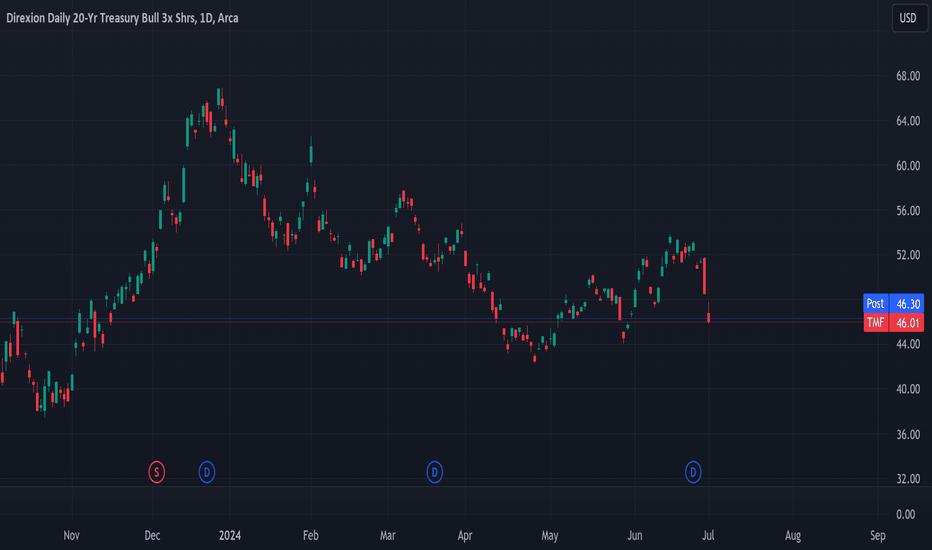Screen dimensions: 932x550
Task: Click the 52.00 price axis label
Action: [908, 255]
